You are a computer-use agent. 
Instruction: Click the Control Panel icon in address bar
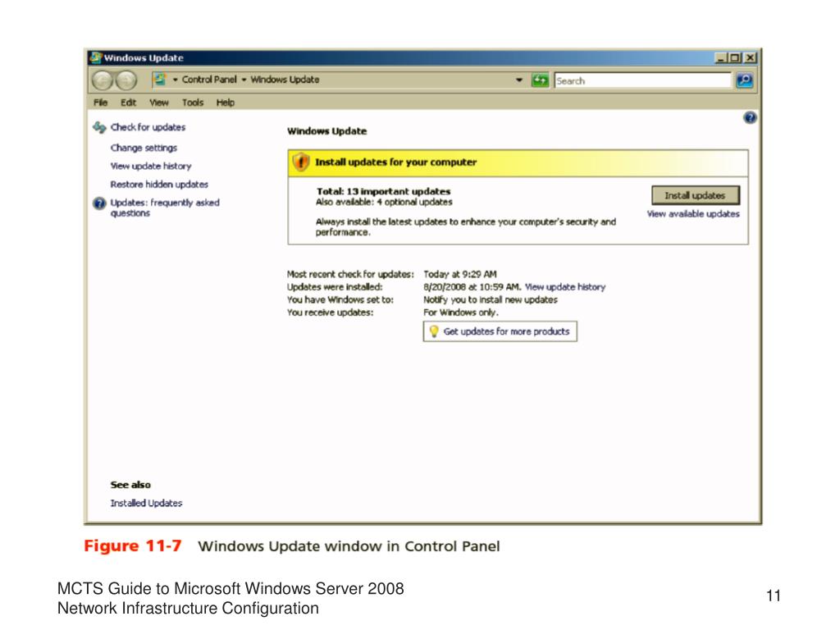click(x=160, y=80)
